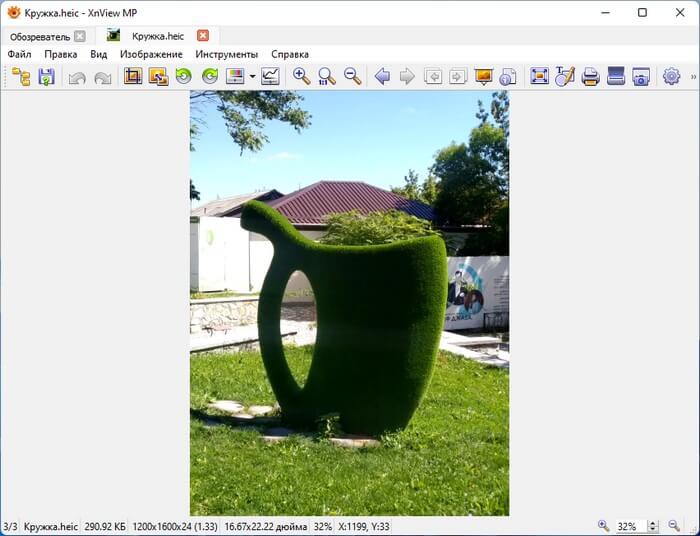The image size is (700, 536).
Task: Click the Zoom in magnifier toolbar icon
Action: tap(301, 77)
